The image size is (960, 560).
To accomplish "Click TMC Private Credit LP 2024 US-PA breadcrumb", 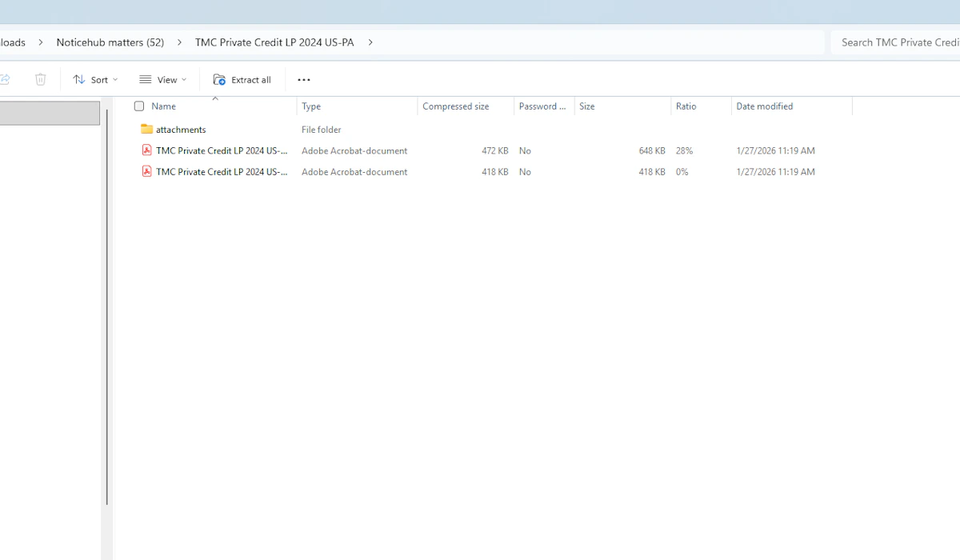I will 274,42.
